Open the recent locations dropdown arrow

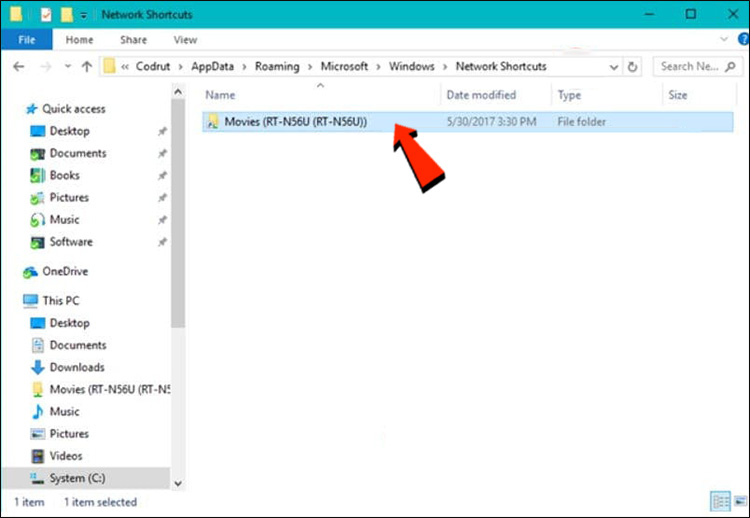(x=67, y=66)
